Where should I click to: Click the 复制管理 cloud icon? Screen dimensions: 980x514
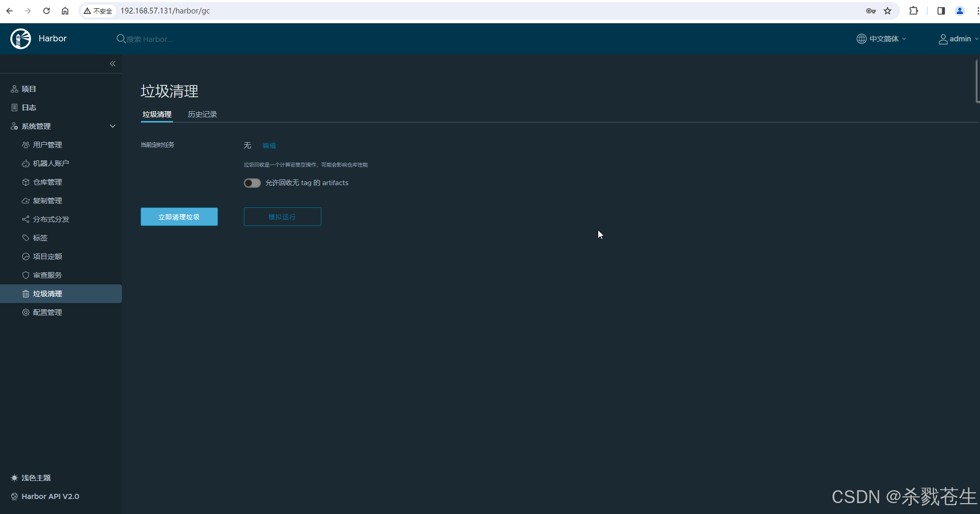[26, 201]
